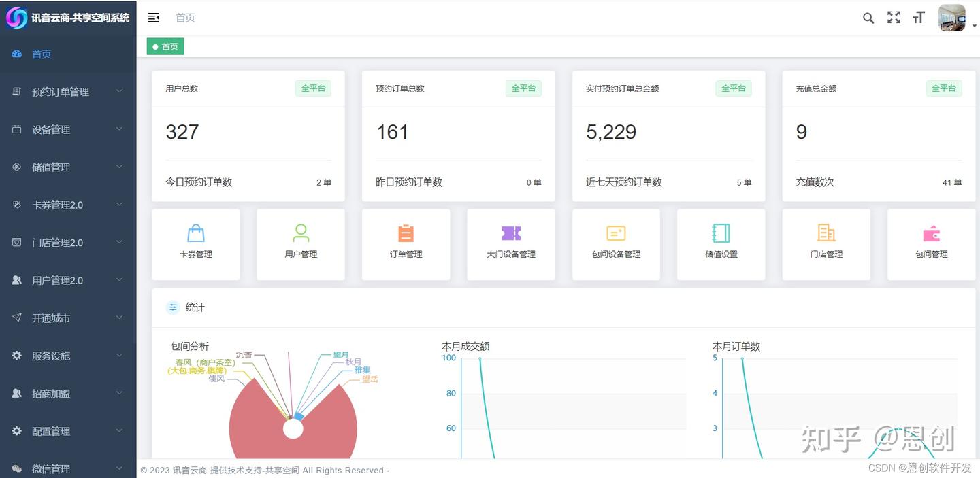Expand 招商加盟 menu chevron
Image resolution: width=980 pixels, height=478 pixels.
tap(119, 393)
